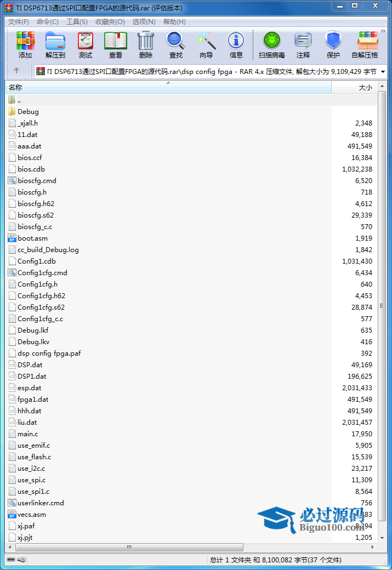This screenshot has width=392, height=570.
Task: Click the Protect (保护) shield icon
Action: click(x=333, y=44)
